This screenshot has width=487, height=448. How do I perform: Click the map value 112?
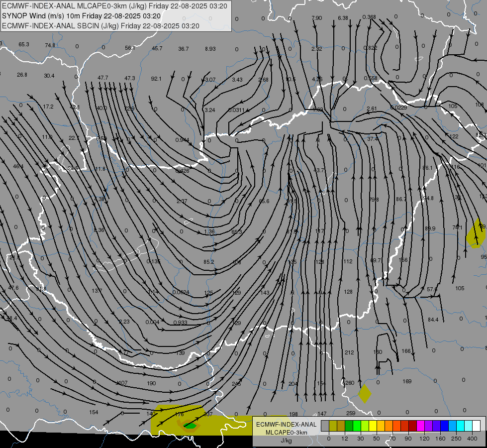(348, 261)
